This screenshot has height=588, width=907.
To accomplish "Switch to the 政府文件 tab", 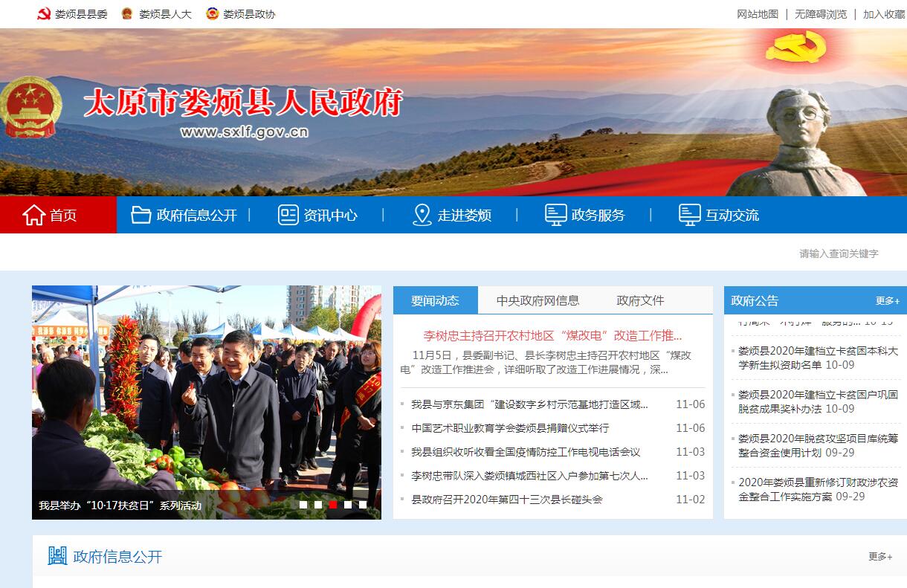I will (640, 301).
